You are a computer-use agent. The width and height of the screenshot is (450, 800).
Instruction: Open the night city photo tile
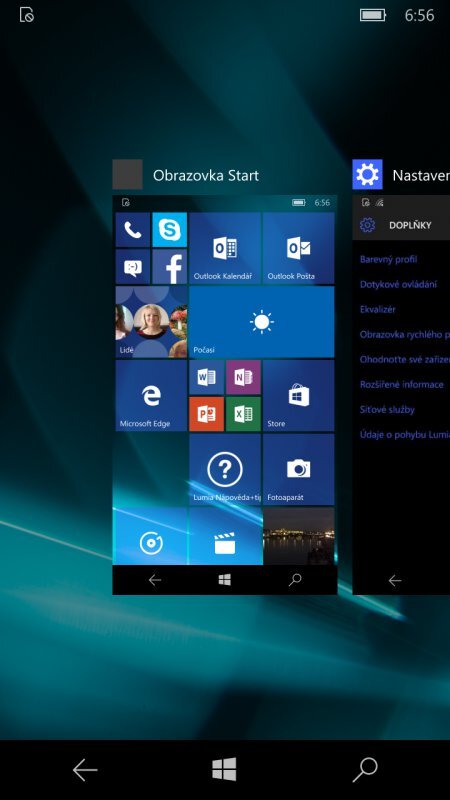point(298,536)
